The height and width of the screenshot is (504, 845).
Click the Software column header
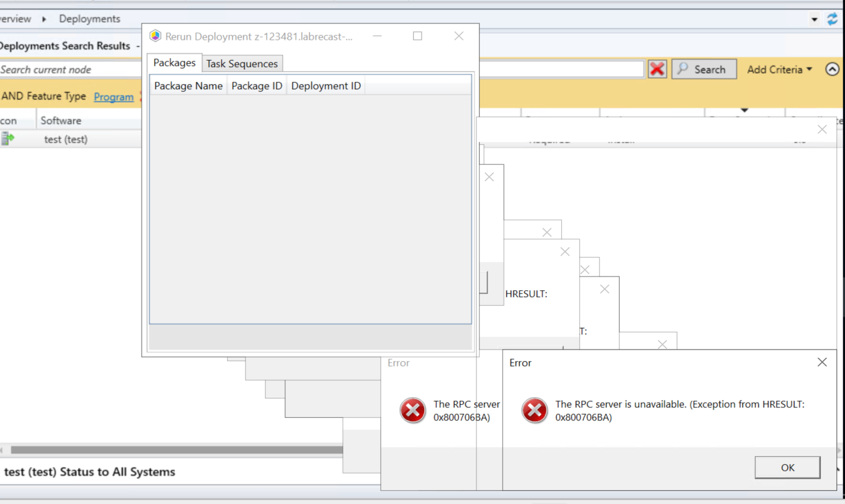(89, 121)
